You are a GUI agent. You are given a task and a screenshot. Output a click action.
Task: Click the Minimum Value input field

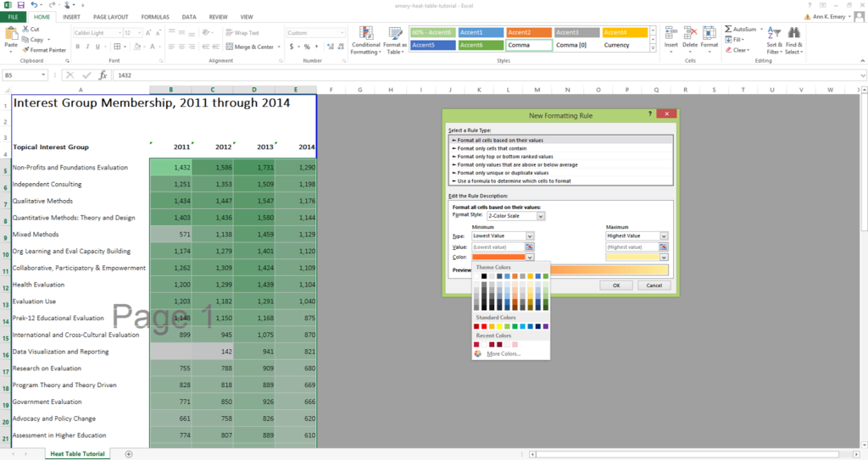[498, 247]
